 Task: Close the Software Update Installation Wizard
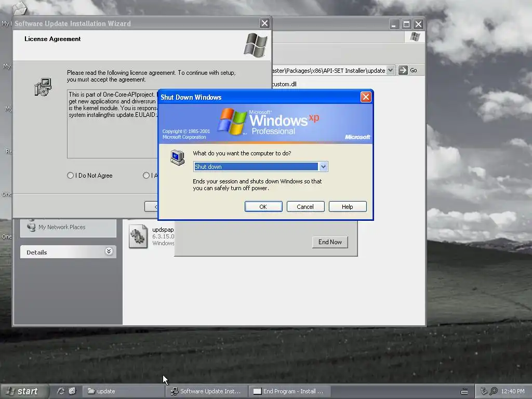pyautogui.click(x=264, y=23)
